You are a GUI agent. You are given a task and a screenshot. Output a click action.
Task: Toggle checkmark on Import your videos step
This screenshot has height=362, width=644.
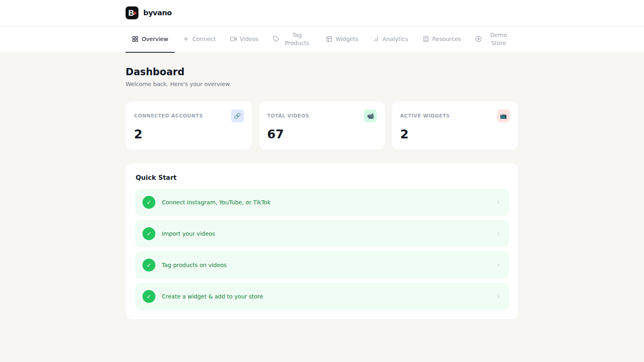(x=149, y=234)
